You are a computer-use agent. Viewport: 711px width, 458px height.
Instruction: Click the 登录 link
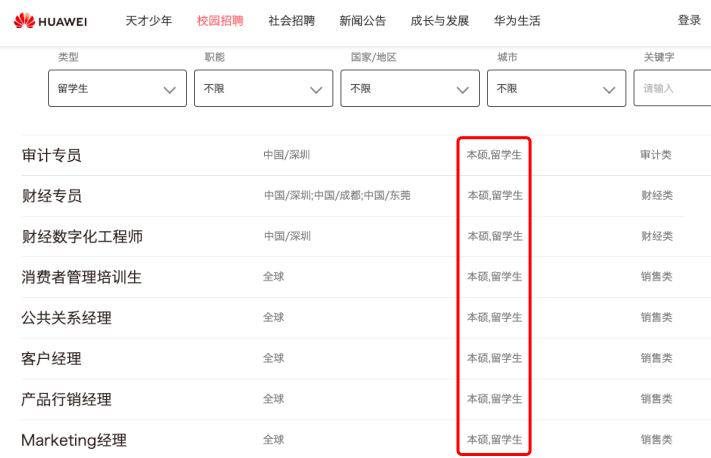point(689,20)
